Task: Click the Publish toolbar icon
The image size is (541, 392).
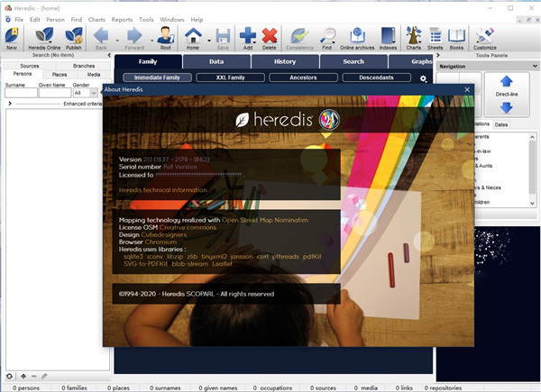Action: pos(74,37)
